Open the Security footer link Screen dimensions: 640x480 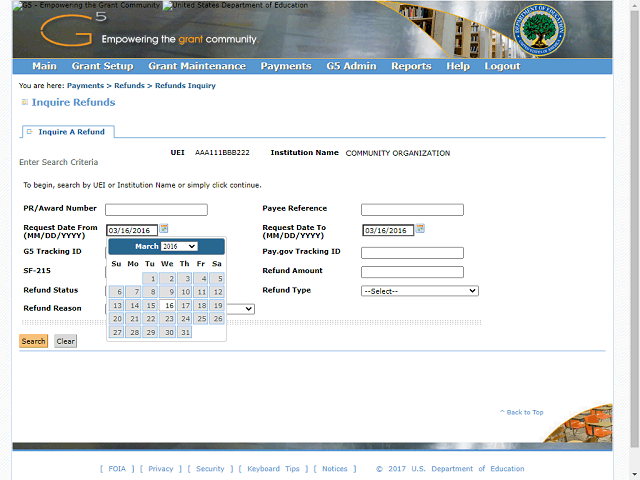pyautogui.click(x=210, y=469)
